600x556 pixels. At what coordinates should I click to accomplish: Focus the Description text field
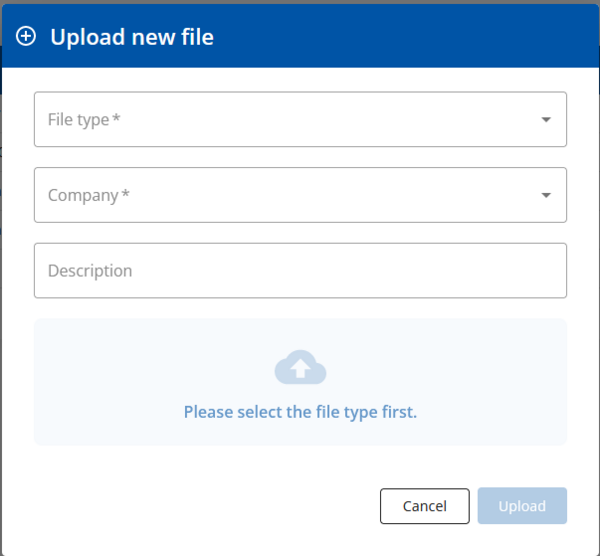(300, 271)
